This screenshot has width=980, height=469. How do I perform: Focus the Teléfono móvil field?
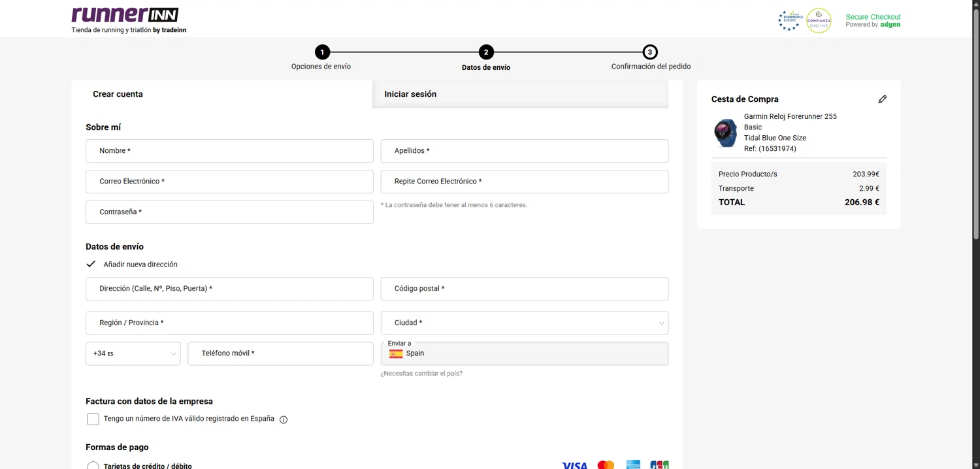tap(281, 353)
